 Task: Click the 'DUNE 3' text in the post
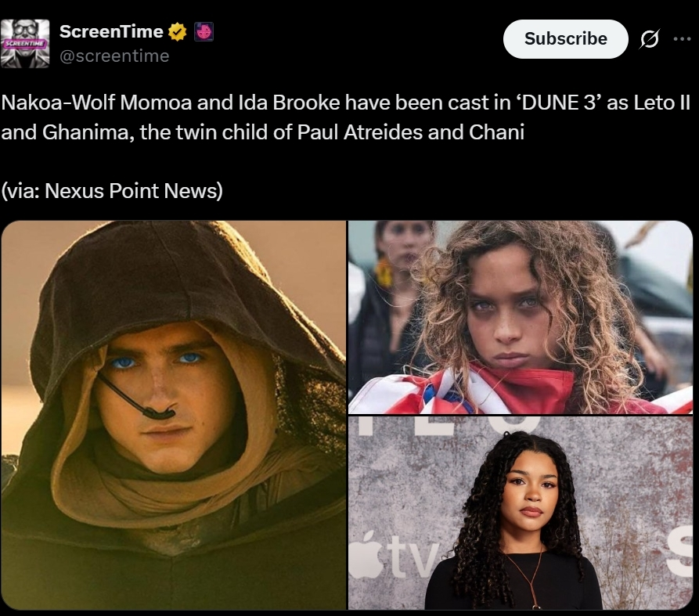559,103
